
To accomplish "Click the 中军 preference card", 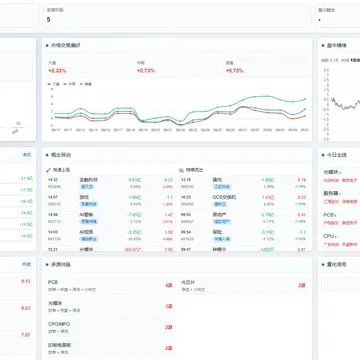I will coord(177,67).
